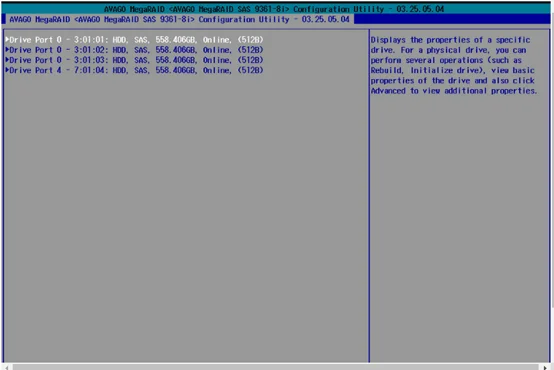Click the blue MegaRAID breadcrumb header
This screenshot has width=554, height=370.
(179, 19)
